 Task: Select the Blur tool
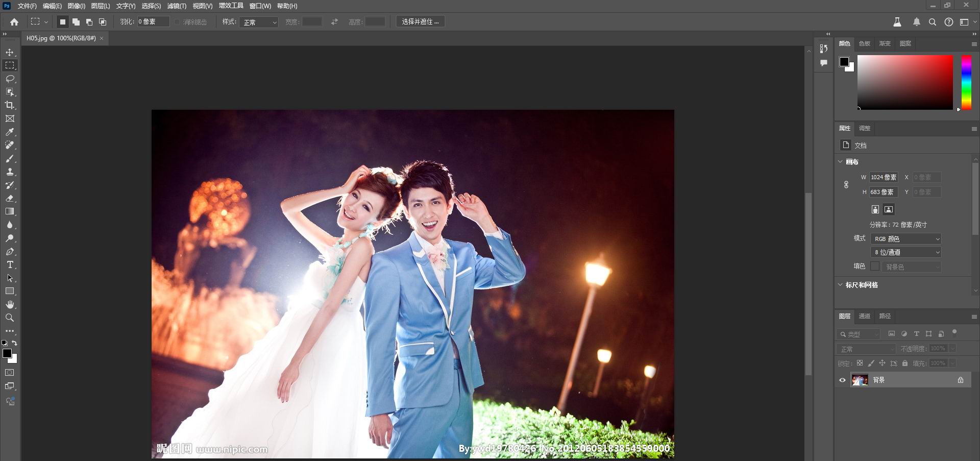tap(10, 225)
